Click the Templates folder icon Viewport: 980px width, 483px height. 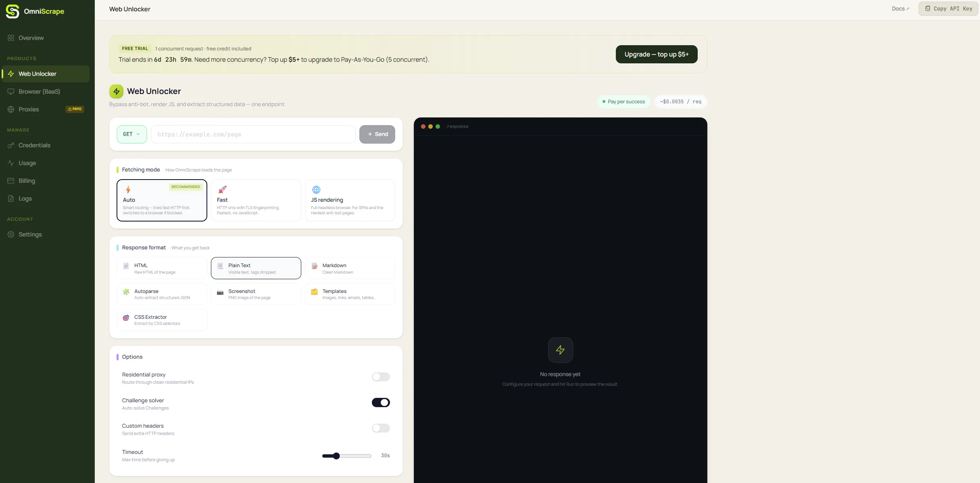coord(315,292)
